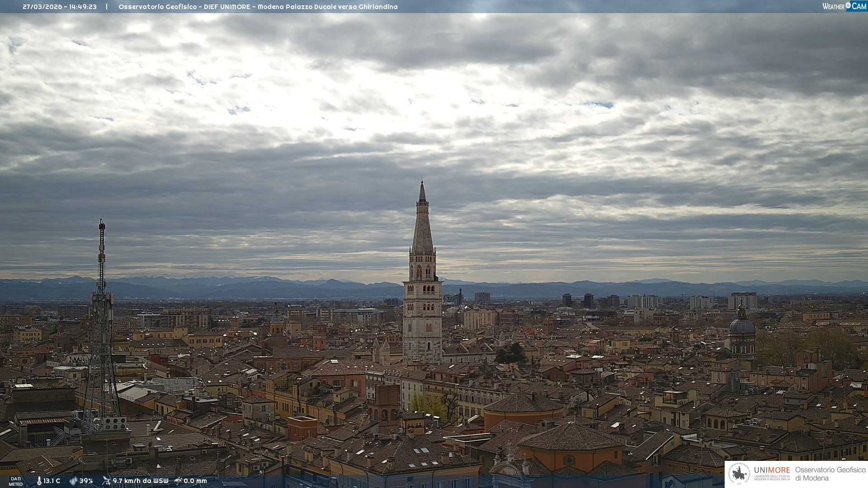Click the 0.0 mm rainfall value
Image resolution: width=868 pixels, height=488 pixels.
tap(195, 481)
